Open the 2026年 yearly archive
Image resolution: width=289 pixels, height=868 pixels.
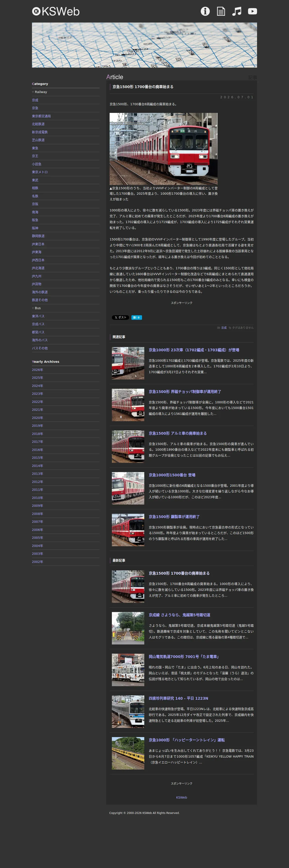(x=38, y=370)
